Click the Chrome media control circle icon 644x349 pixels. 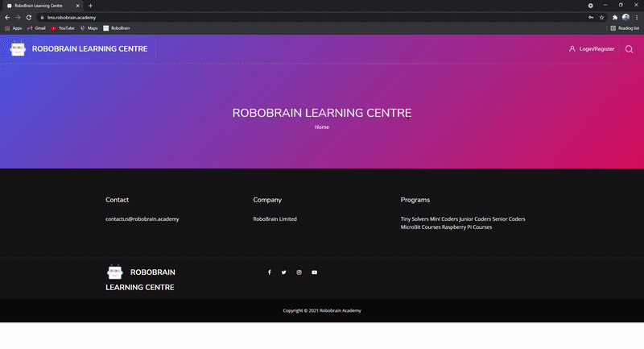590,6
